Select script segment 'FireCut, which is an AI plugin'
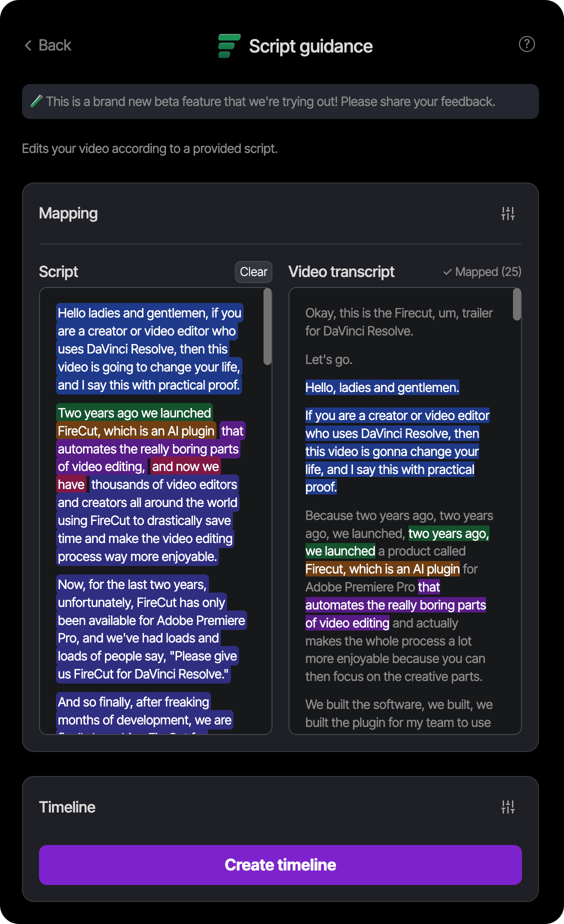 click(136, 431)
